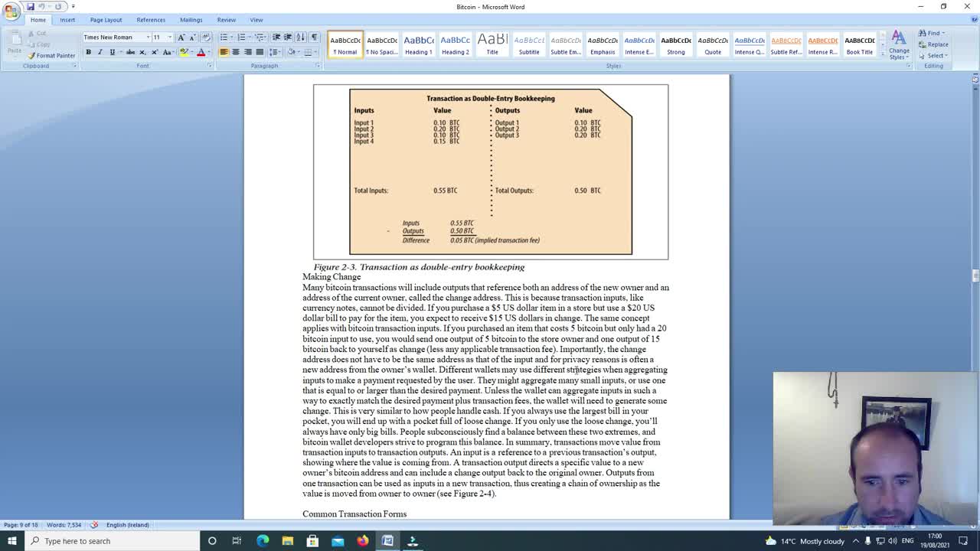Switch to View tab
The image size is (980, 551).
click(x=256, y=20)
